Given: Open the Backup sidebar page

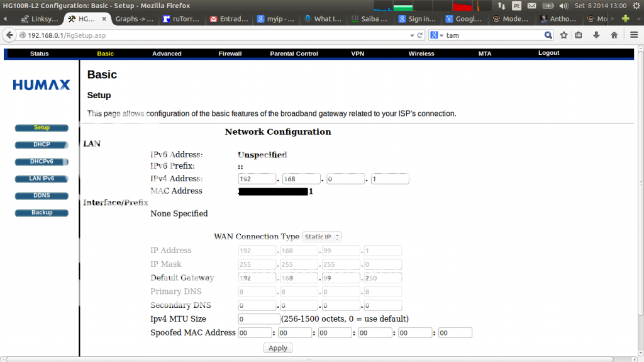Looking at the screenshot, I should coord(42,213).
